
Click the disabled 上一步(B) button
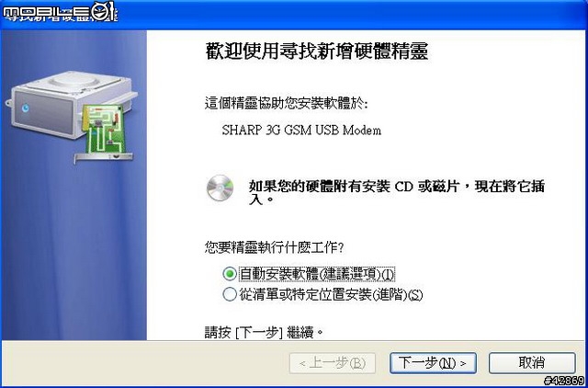[333, 363]
